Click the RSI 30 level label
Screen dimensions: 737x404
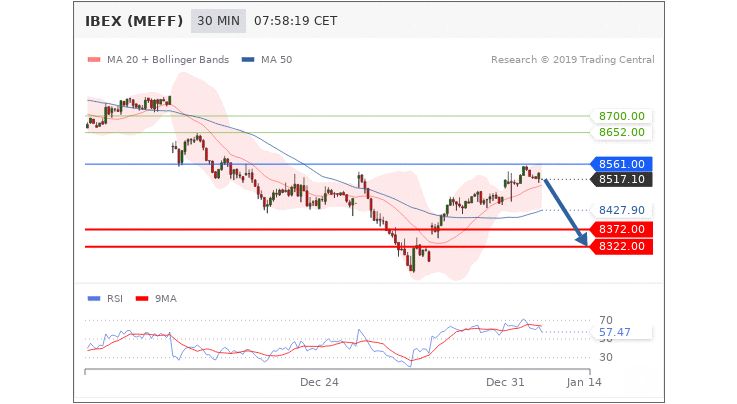tap(606, 357)
